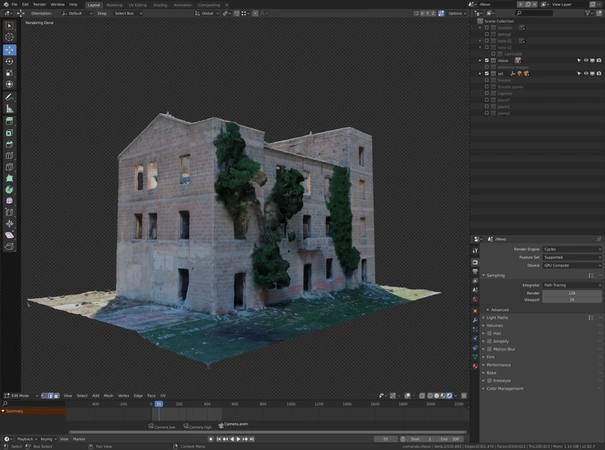Switch to face select mode
This screenshot has height=450, width=605.
point(56,396)
